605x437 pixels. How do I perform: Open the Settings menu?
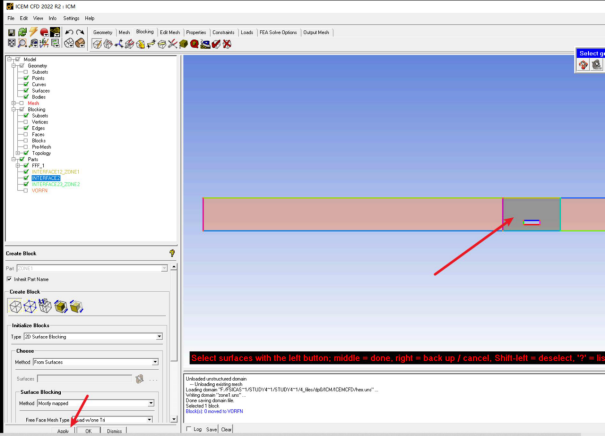click(x=71, y=18)
